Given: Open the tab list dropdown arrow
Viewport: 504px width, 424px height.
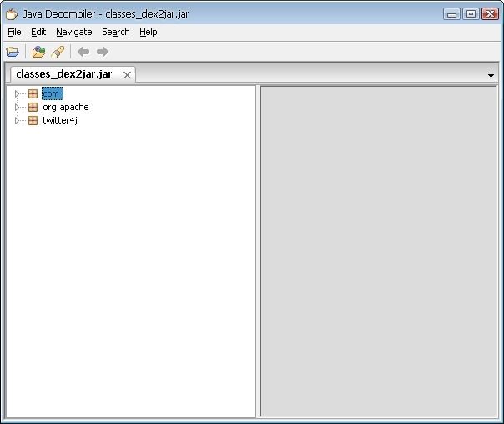Looking at the screenshot, I should (491, 75).
